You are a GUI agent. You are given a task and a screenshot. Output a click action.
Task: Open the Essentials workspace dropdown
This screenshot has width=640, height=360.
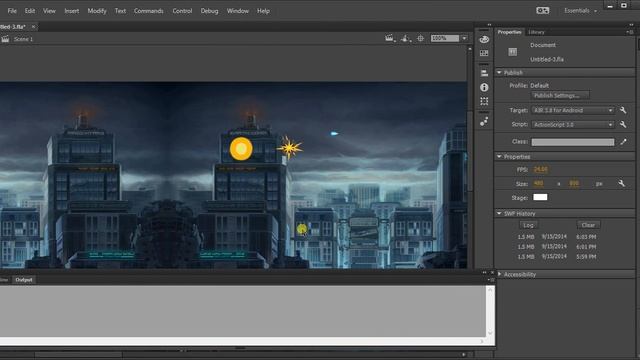tap(580, 11)
